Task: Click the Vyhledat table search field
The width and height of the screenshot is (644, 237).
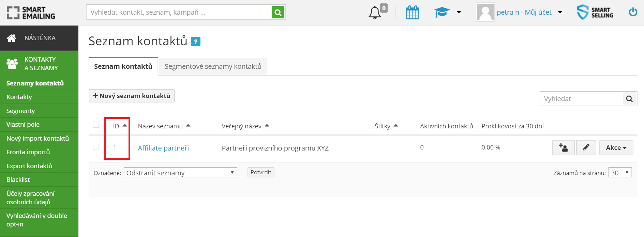Action: pos(582,99)
